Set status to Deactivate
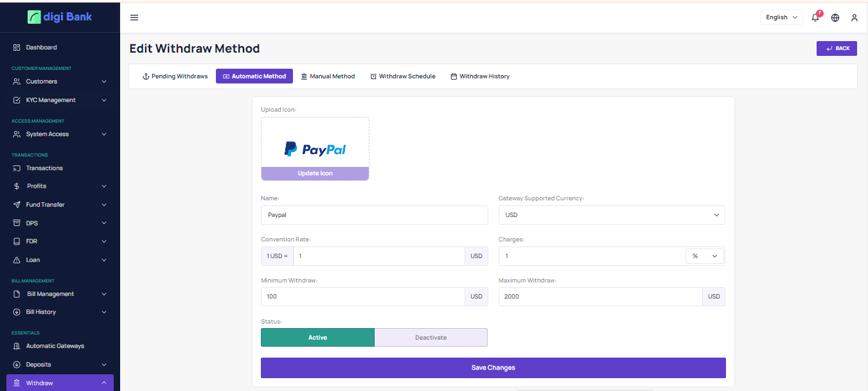The height and width of the screenshot is (391, 868). click(x=430, y=338)
